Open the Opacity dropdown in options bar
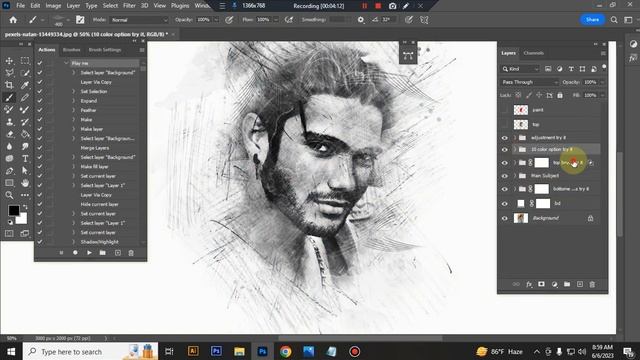The image size is (640, 360). [216, 20]
